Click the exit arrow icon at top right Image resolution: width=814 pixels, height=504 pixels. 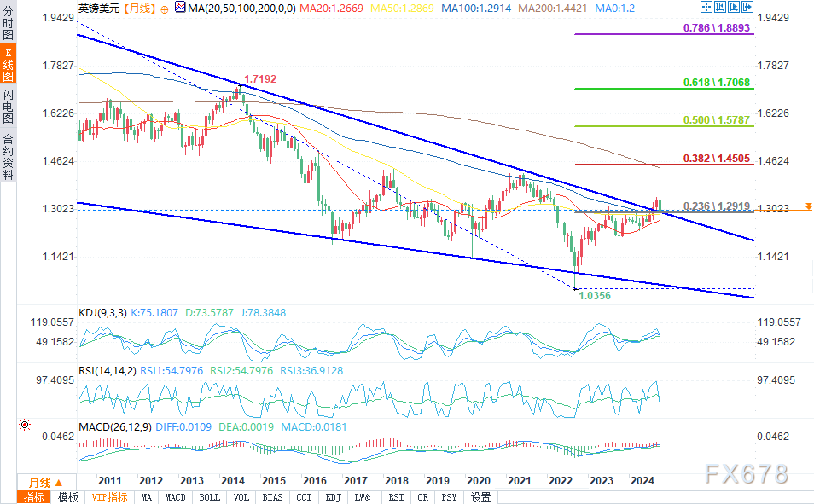[747, 7]
